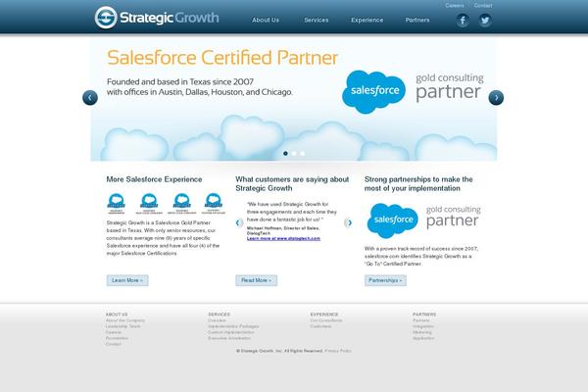Image resolution: width=588 pixels, height=392 pixels.
Task: Click the Certified Administrator badge
Action: click(117, 204)
